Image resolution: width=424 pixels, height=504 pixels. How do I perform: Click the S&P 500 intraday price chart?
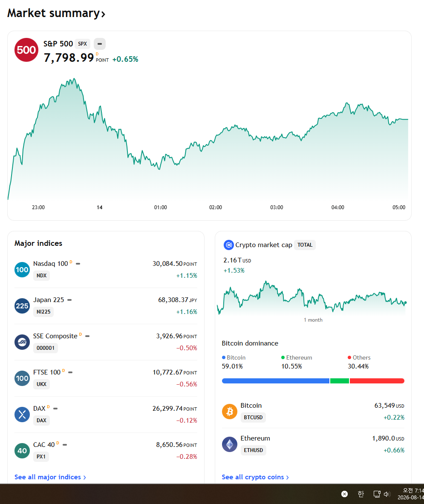point(208,138)
